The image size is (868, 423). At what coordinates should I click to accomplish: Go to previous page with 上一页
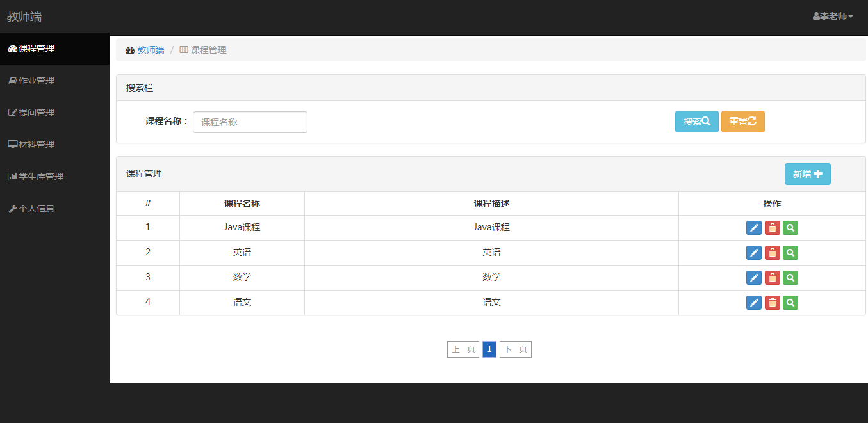(463, 349)
